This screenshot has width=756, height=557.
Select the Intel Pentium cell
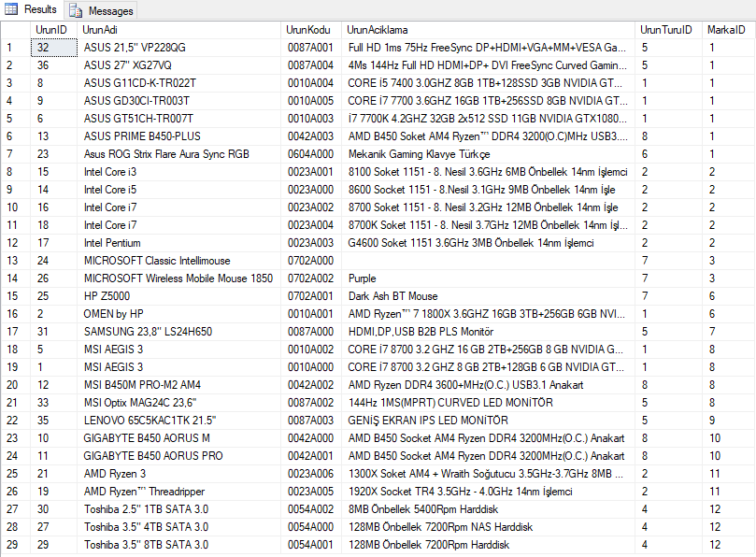(178, 243)
